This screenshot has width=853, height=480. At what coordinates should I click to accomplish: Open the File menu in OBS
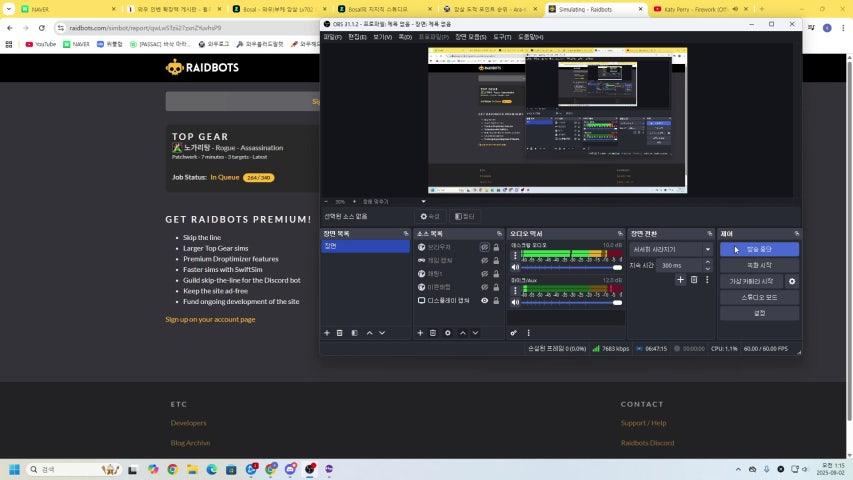pos(332,37)
